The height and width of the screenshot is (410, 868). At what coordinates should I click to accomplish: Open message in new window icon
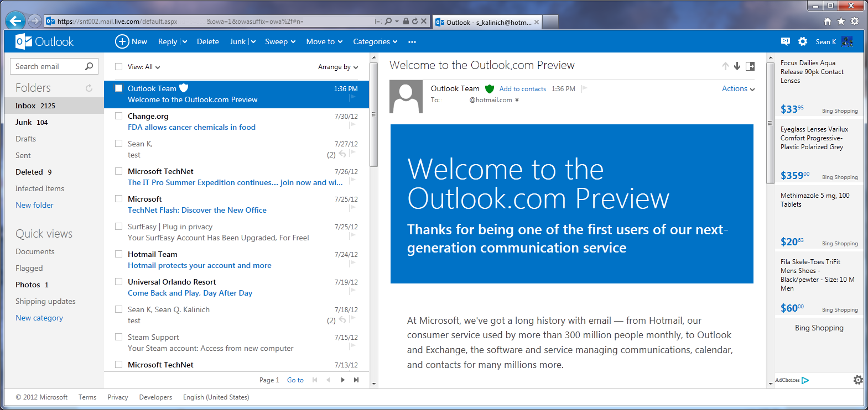750,66
